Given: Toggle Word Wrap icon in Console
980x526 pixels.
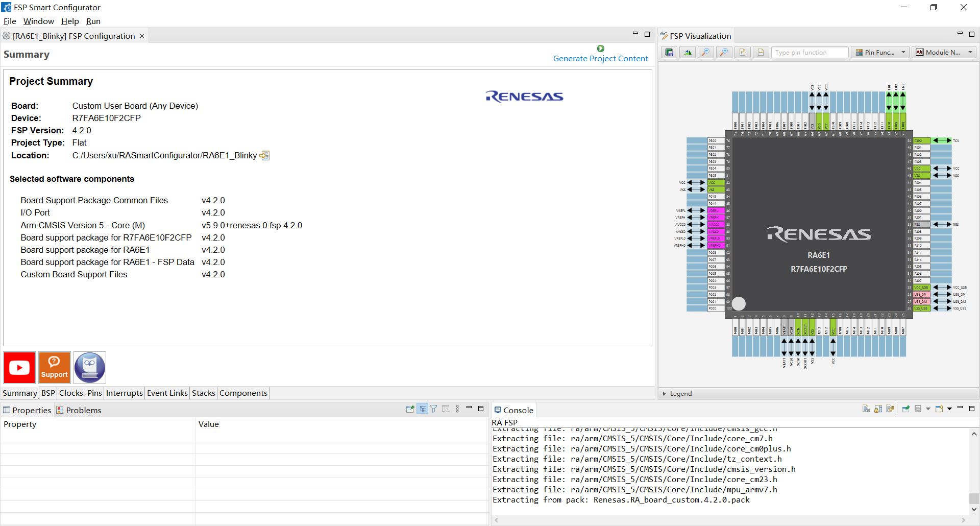Looking at the screenshot, I should 890,409.
